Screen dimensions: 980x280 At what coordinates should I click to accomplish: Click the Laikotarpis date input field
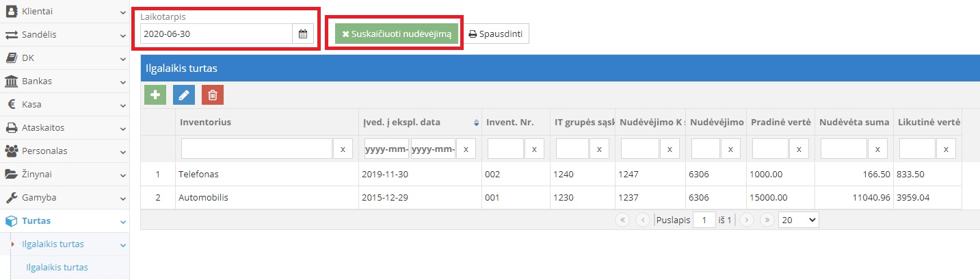click(x=216, y=34)
